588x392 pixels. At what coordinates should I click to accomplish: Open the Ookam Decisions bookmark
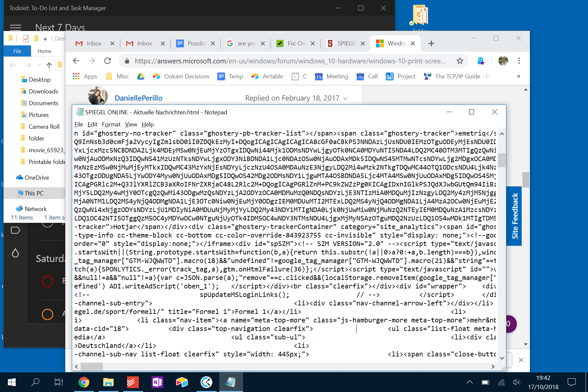tap(181, 76)
